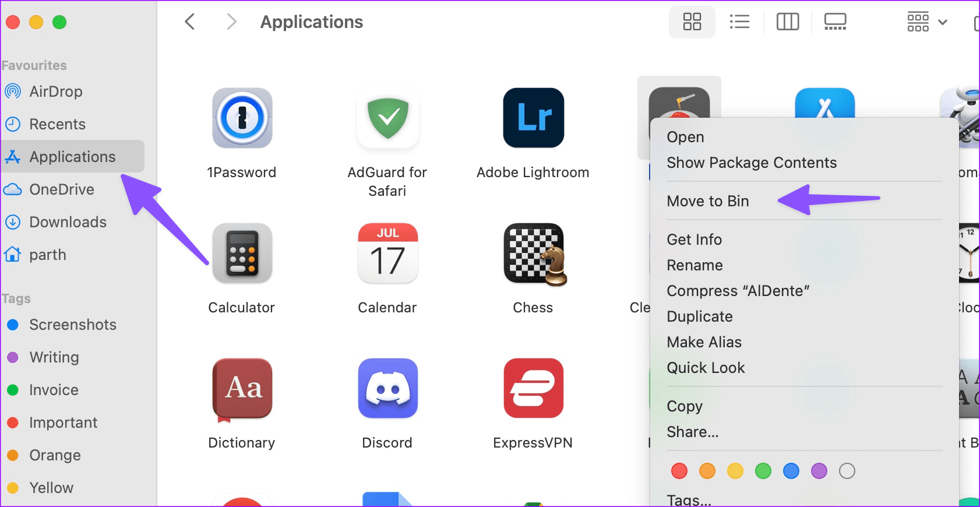980x507 pixels.
Task: Click the Adobe Lightroom app icon
Action: point(533,118)
